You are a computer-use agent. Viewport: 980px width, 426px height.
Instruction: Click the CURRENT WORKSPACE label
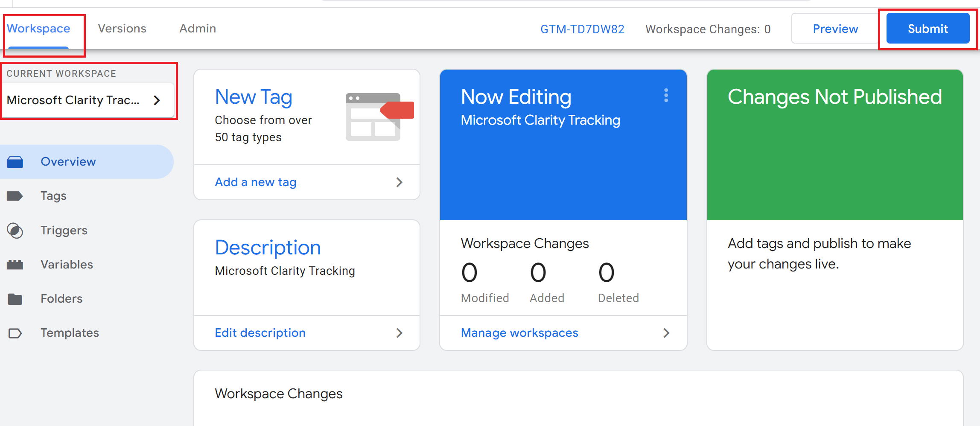(61, 73)
